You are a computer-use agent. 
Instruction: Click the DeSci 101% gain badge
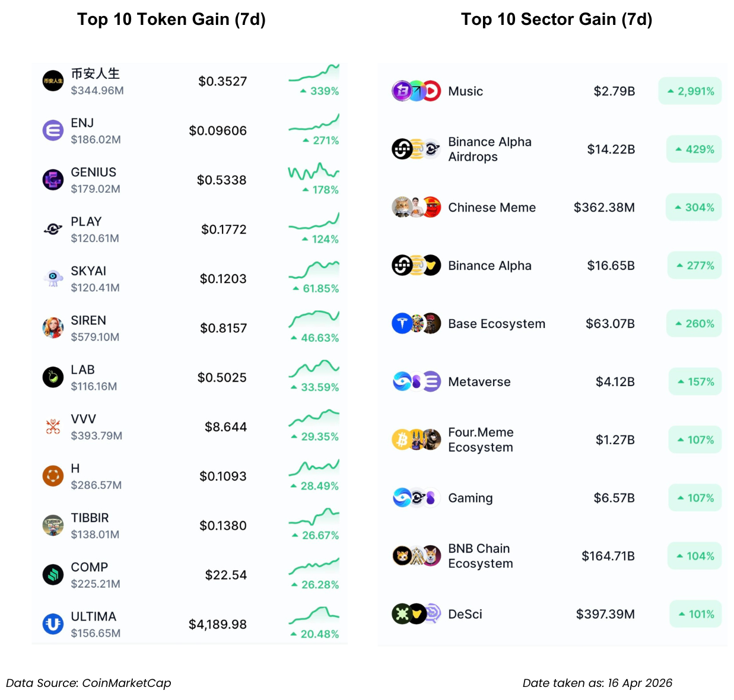(x=696, y=614)
